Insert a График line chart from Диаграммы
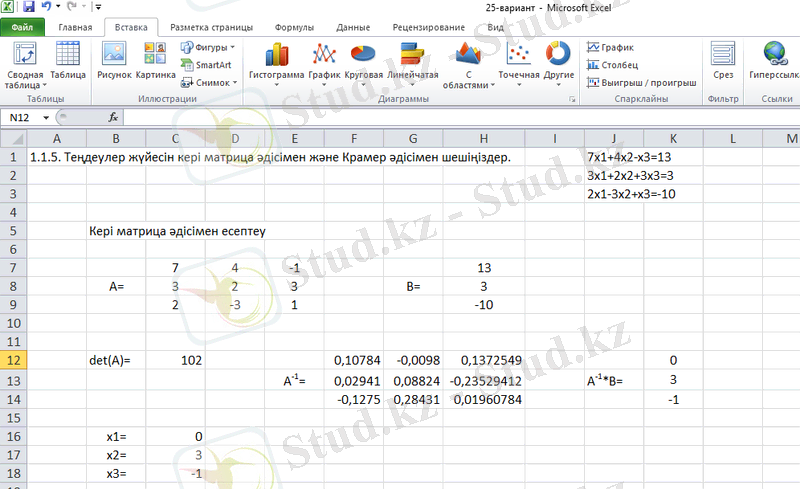800x489 pixels. click(324, 64)
